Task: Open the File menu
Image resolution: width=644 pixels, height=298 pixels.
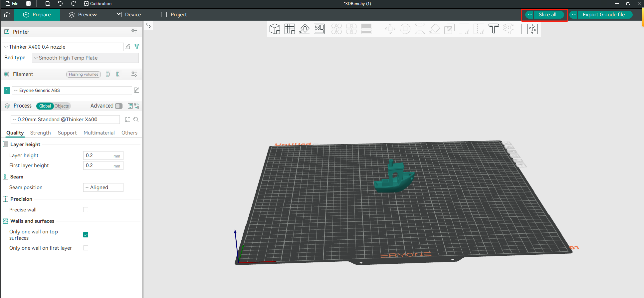Action: (12, 4)
